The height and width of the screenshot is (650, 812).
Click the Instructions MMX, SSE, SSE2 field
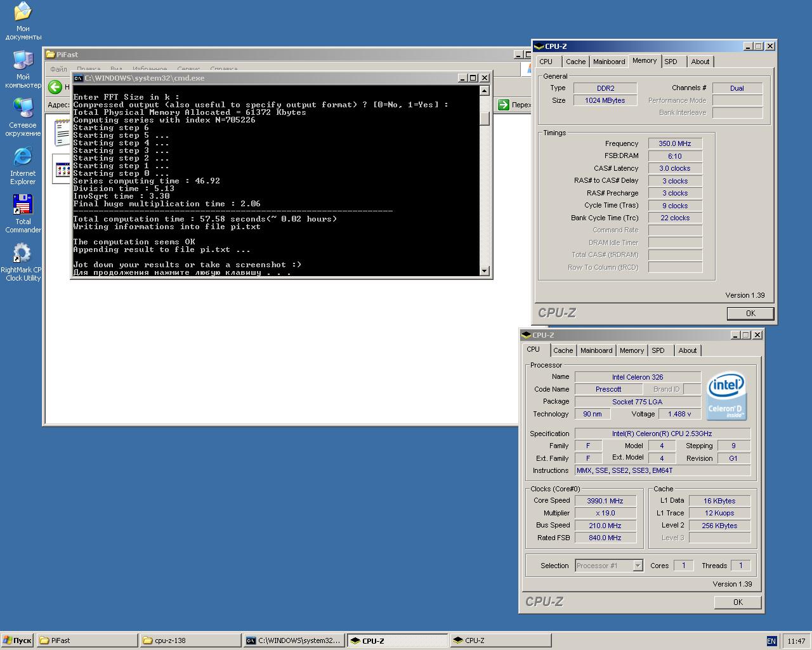click(662, 470)
